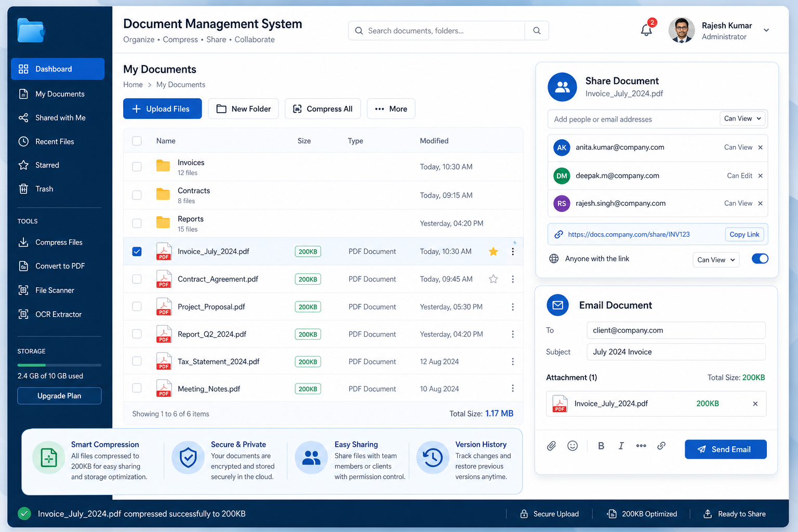
Task: Check the Reports folder checkbox
Action: tap(137, 223)
